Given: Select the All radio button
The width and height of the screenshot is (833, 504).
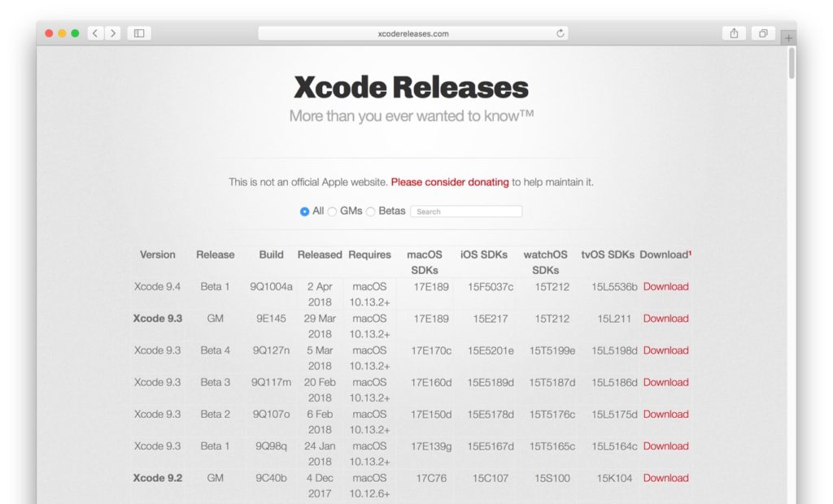Looking at the screenshot, I should (304, 211).
